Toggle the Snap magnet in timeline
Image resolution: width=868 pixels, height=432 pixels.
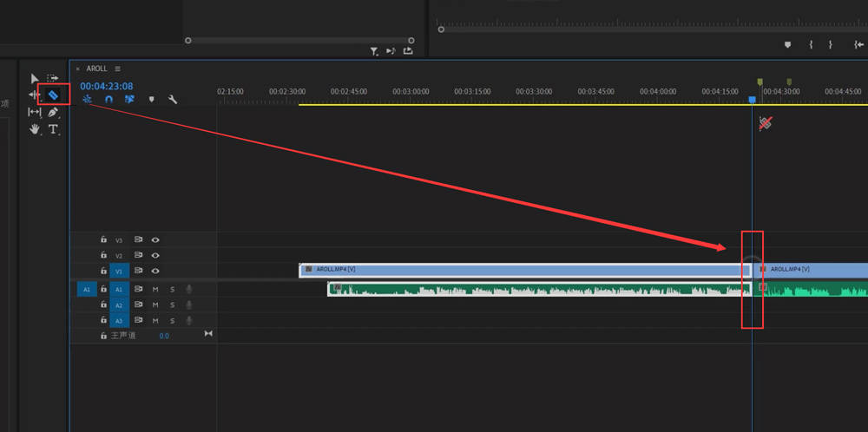pos(108,100)
